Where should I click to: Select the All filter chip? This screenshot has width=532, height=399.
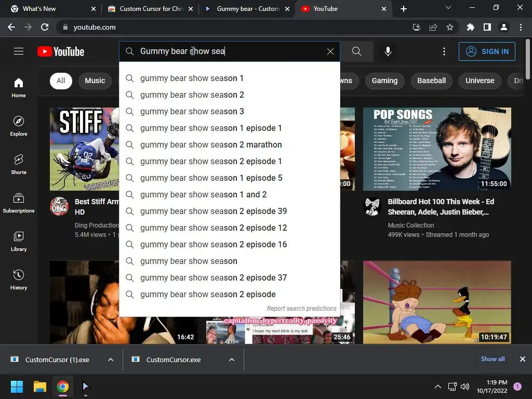61,81
